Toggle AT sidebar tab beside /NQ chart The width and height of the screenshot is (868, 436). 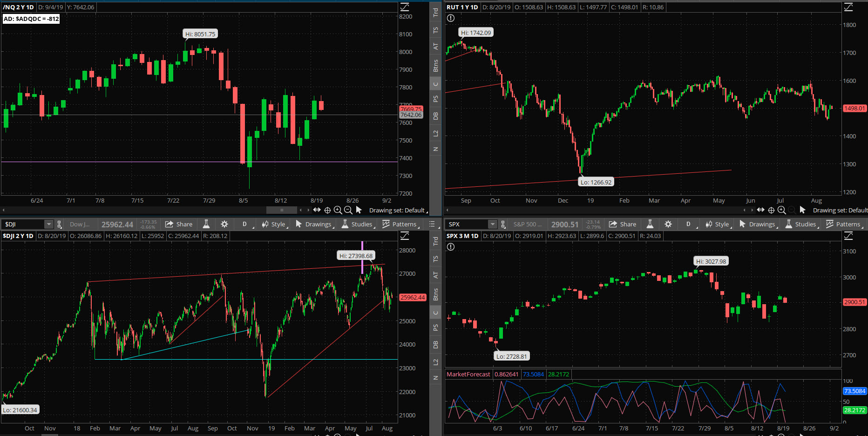click(436, 47)
